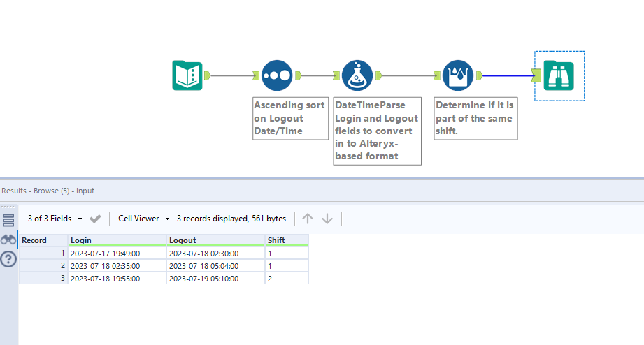Click the Sort tool output anchor
The image size is (644, 345).
point(299,75)
